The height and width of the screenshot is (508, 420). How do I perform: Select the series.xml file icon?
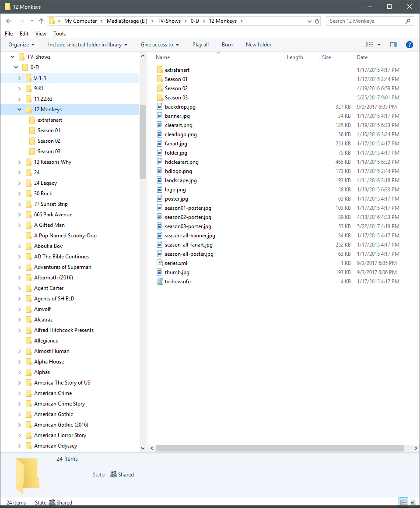160,263
